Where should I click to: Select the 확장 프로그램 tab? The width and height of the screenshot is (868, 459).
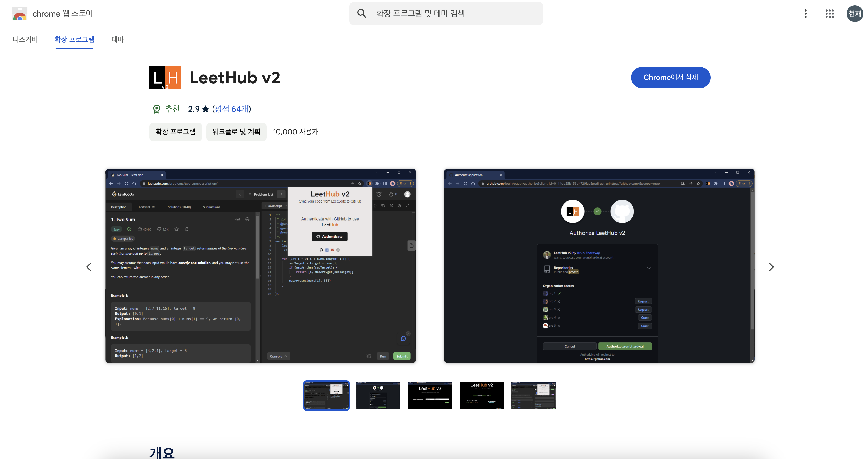(x=74, y=40)
